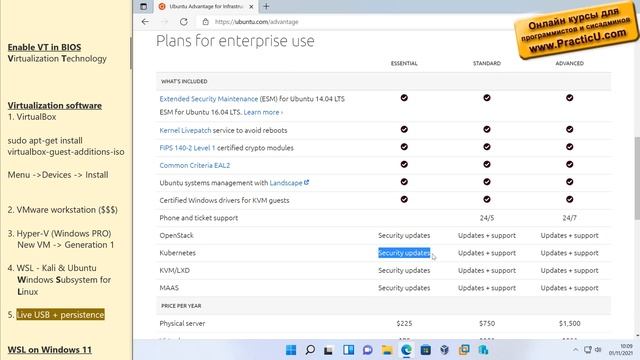This screenshot has width=640, height=360.
Task: Click the $1,500 physical server price
Action: pyautogui.click(x=569, y=323)
